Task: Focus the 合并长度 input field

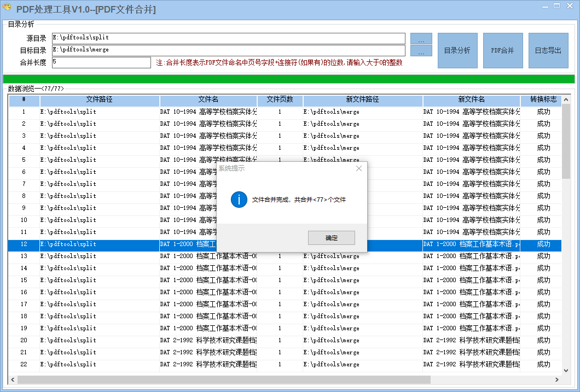Action: pyautogui.click(x=101, y=62)
